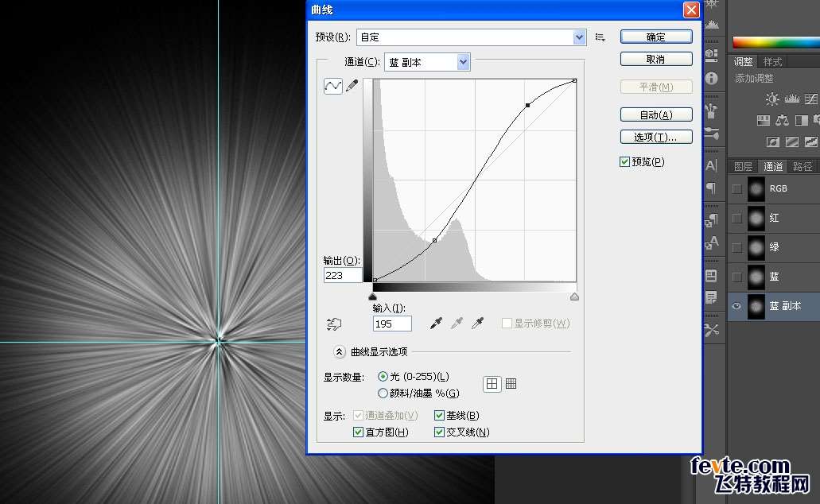Open the Character Styles panel icon
This screenshot has width=820, height=504.
point(712,243)
